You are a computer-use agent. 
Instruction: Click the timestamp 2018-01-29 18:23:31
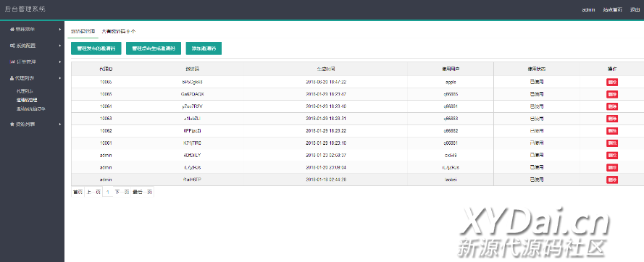[x=326, y=119]
